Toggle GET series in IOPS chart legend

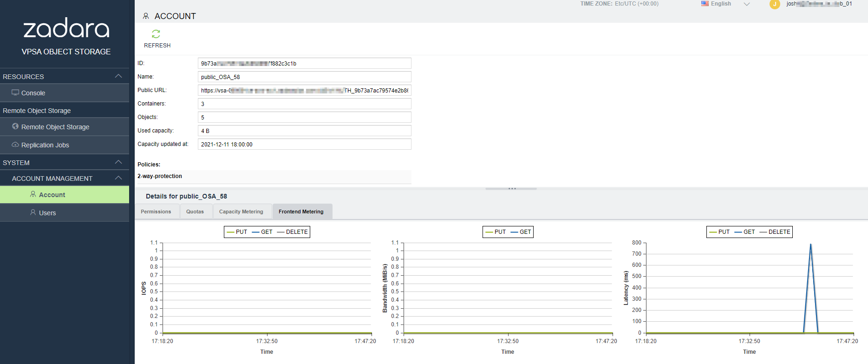click(262, 232)
